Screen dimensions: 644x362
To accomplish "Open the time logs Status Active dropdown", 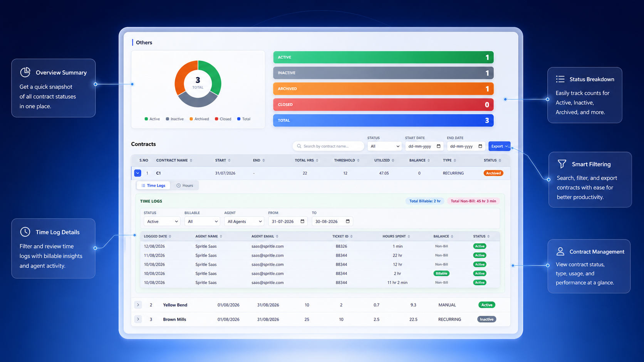I will pos(162,221).
